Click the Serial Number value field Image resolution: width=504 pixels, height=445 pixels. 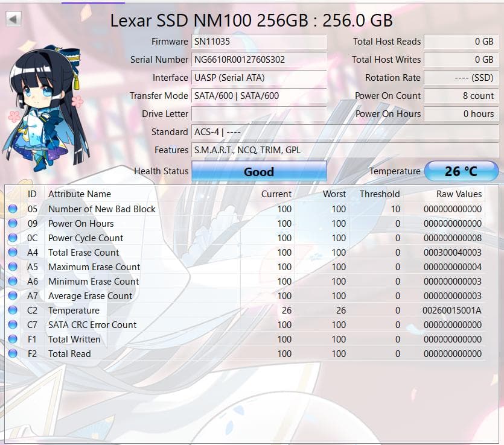(x=260, y=60)
